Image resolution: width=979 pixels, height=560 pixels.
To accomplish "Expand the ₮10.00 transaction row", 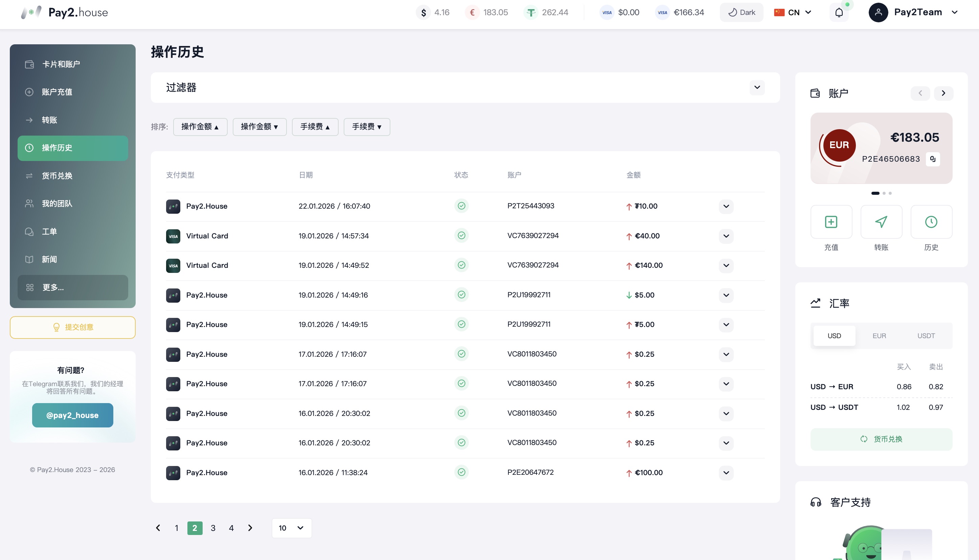I will point(726,206).
